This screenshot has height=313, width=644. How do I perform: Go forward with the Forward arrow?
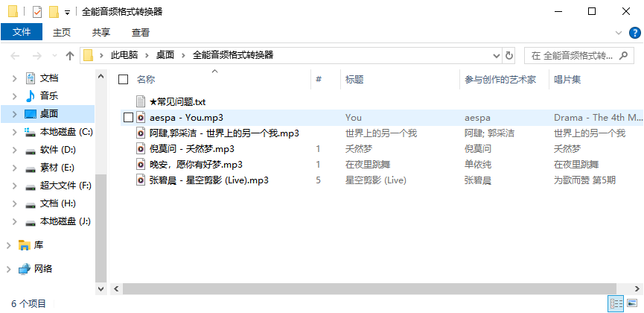(x=37, y=56)
